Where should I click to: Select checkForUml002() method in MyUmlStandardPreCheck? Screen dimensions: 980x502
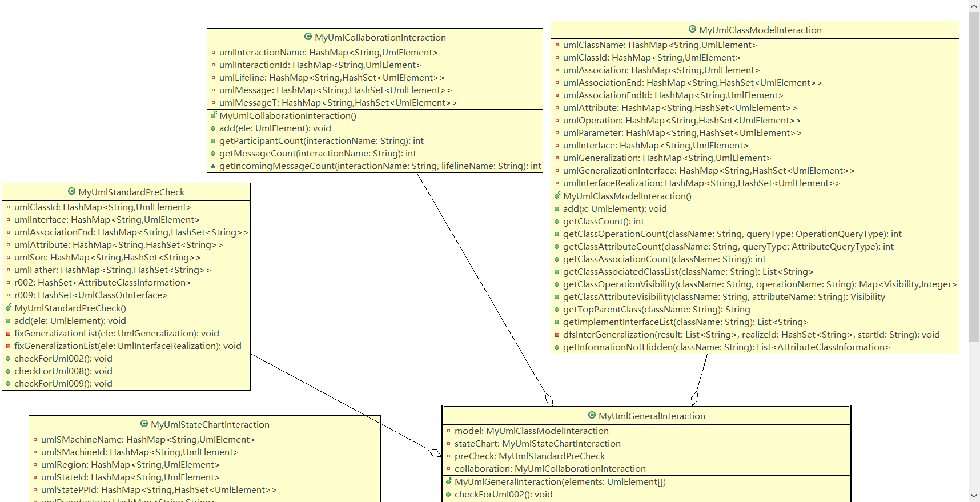coord(63,359)
